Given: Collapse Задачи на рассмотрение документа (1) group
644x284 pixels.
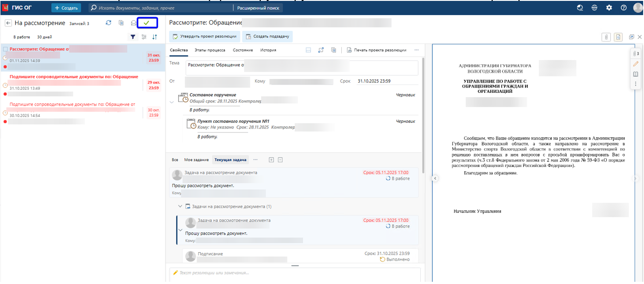Looking at the screenshot, I should coord(180,206).
